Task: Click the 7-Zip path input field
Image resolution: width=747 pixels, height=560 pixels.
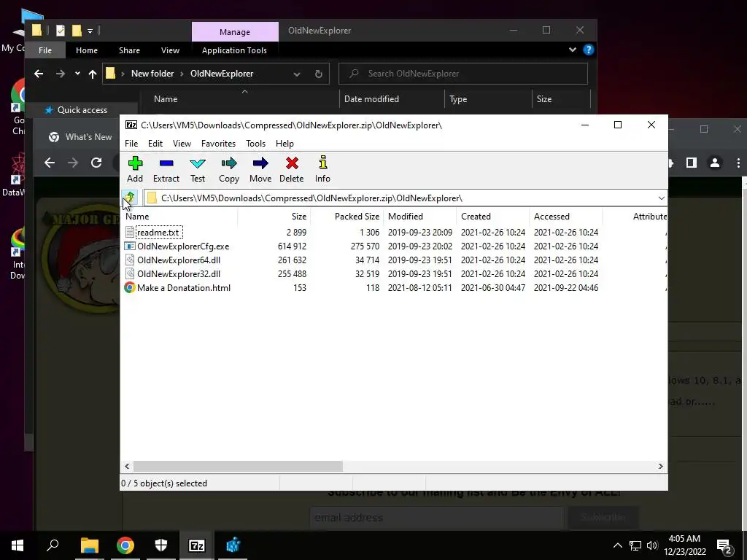Action: coord(405,198)
